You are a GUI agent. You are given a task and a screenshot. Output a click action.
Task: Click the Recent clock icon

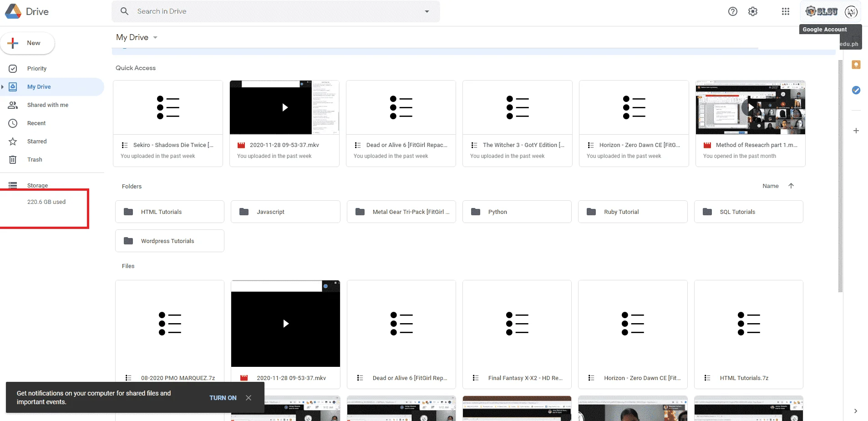point(13,123)
